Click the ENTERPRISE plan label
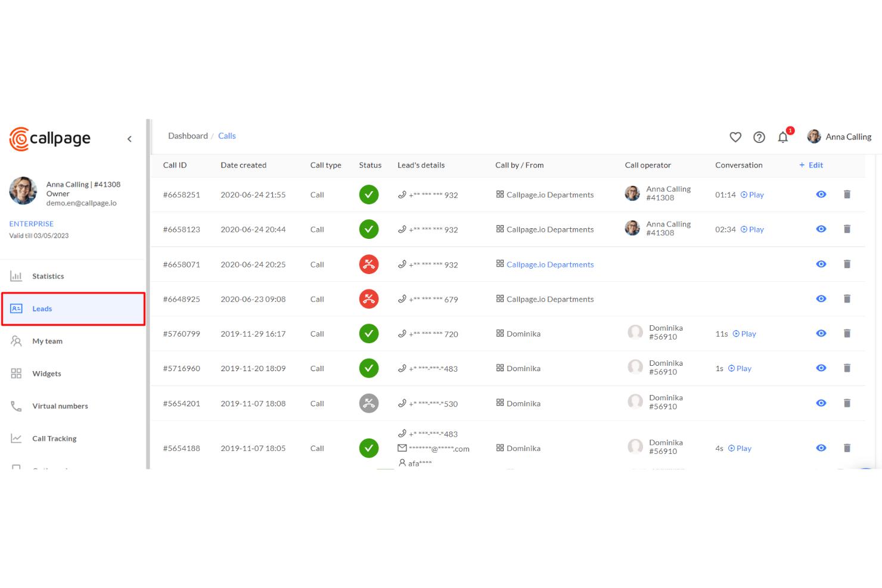The image size is (882, 588). [x=32, y=224]
